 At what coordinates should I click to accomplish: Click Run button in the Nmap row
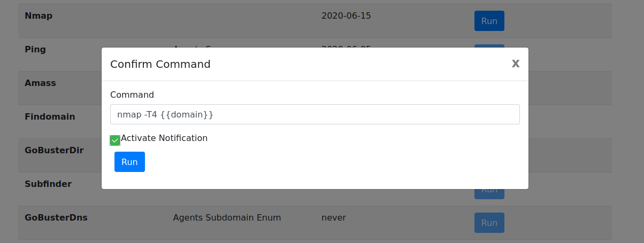tap(489, 21)
